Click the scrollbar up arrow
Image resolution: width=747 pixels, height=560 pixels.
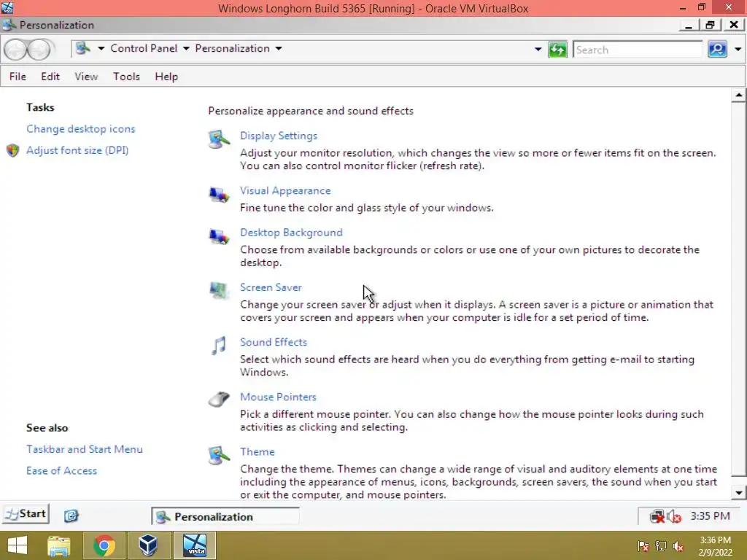pos(738,96)
